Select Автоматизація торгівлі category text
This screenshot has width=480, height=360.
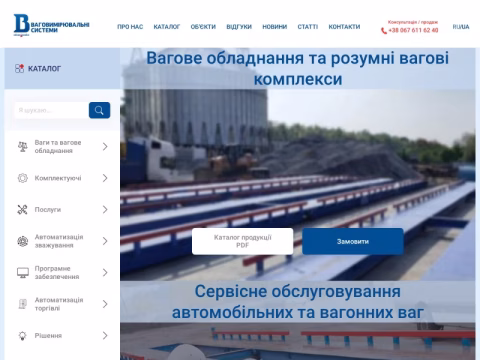[x=59, y=304]
